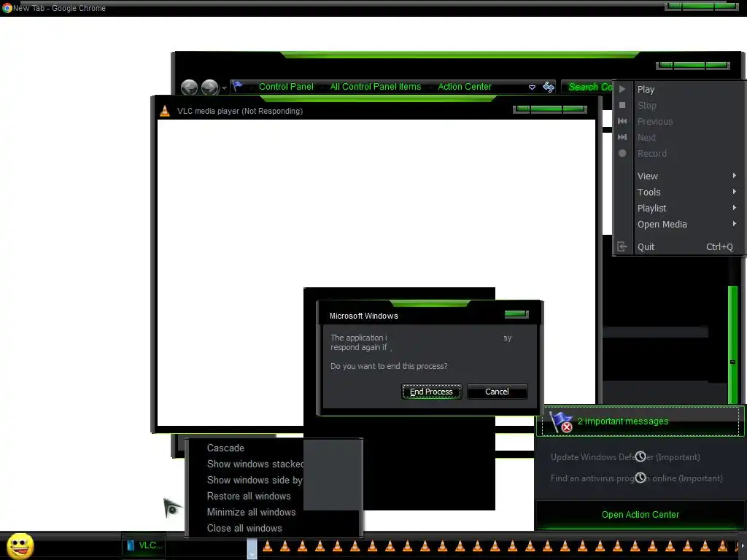Click the VLC cone icon in title bar
Screen dimensions: 747x560
pos(165,111)
